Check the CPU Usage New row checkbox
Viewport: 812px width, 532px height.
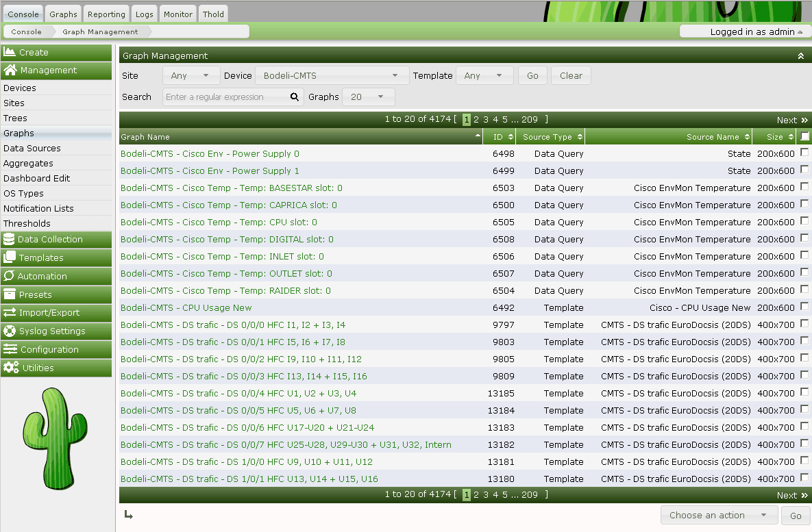tap(804, 306)
